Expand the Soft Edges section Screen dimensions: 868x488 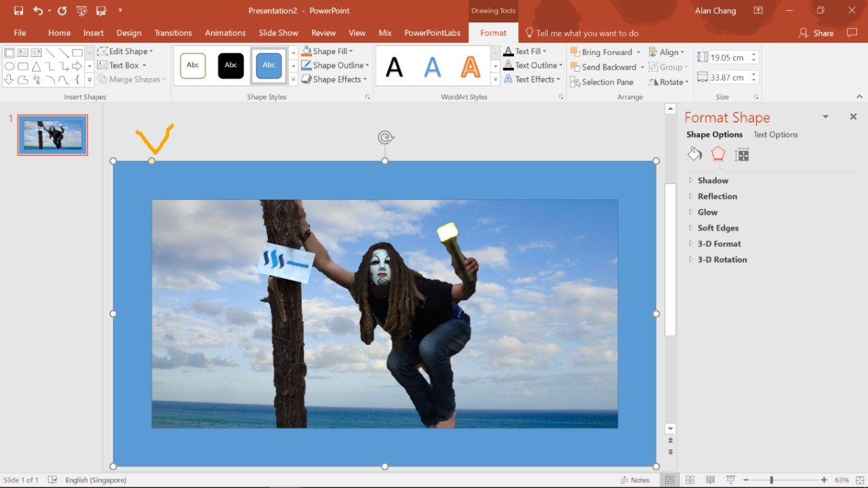tap(717, 228)
